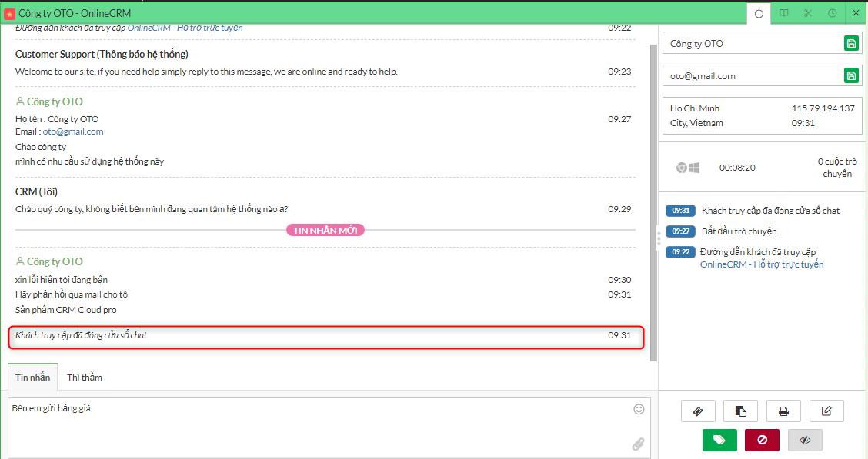Open the chat history clock tab

(833, 13)
